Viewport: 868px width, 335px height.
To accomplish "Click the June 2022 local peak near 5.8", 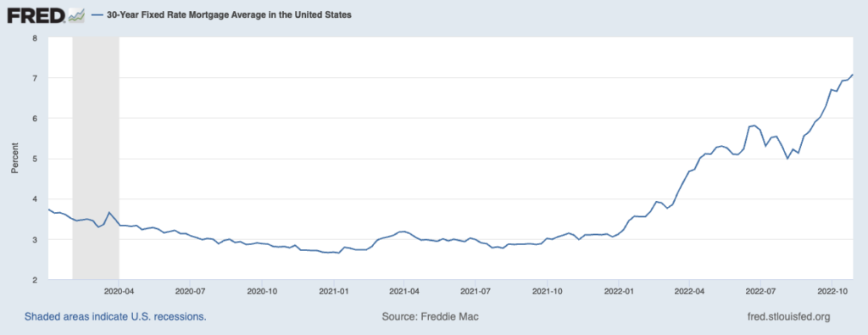I will [754, 126].
